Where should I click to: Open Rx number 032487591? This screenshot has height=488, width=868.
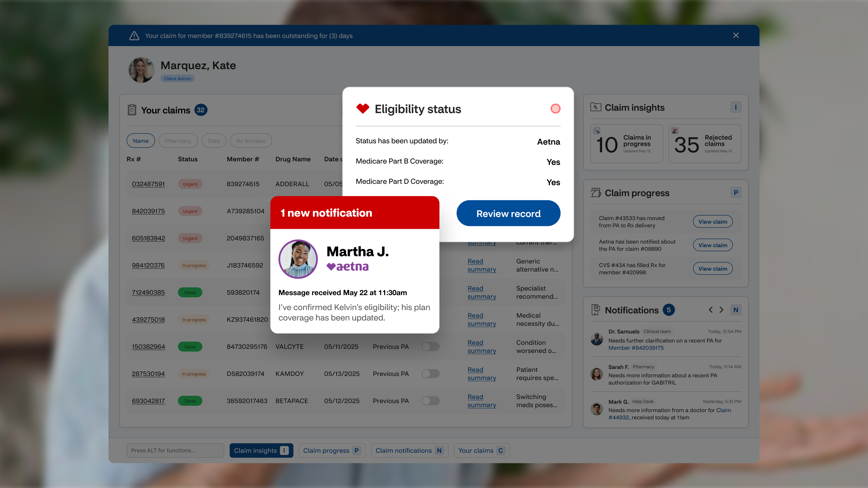148,184
